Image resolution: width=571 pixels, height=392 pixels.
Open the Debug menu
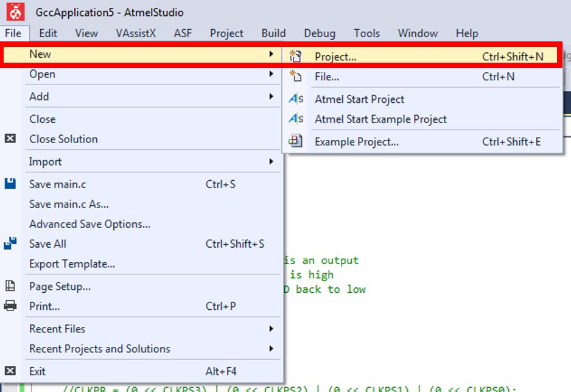coord(320,33)
